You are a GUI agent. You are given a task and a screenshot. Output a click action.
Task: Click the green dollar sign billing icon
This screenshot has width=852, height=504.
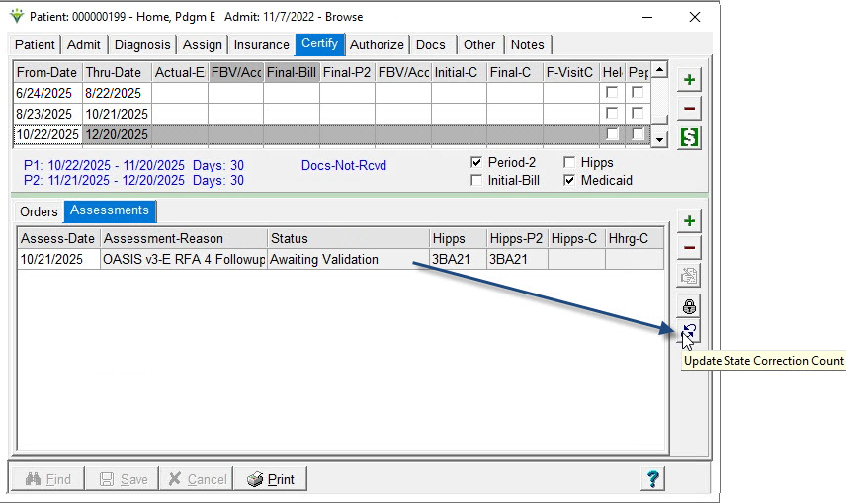[x=689, y=137]
